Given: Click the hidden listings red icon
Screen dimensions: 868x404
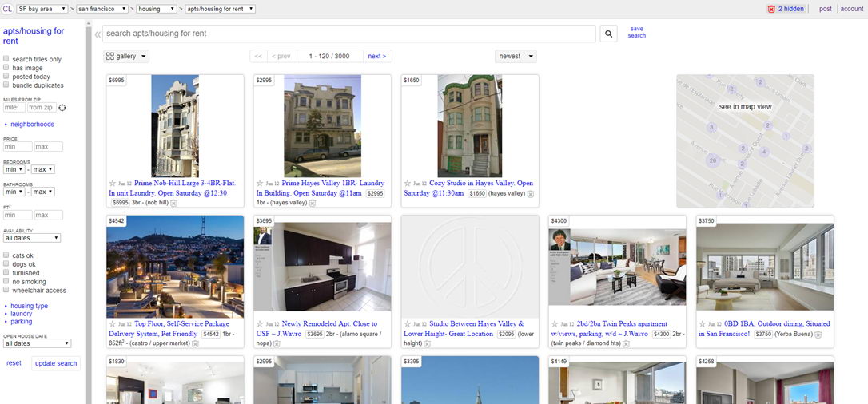Looking at the screenshot, I should click(771, 9).
